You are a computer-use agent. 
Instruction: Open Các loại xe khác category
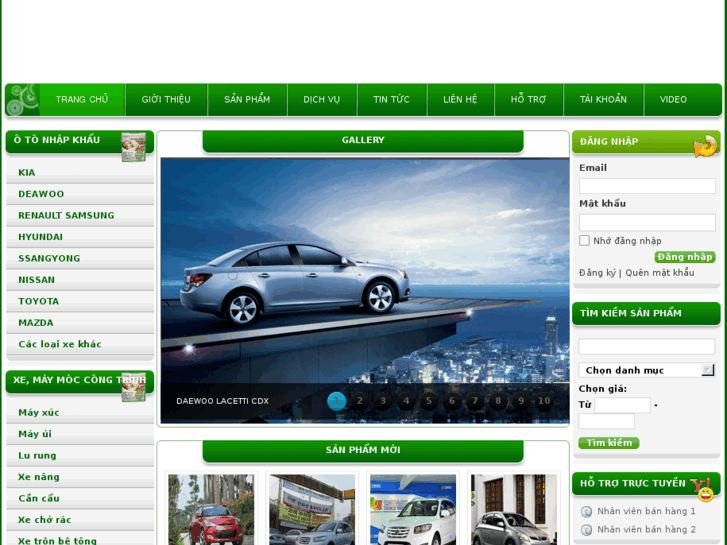(x=60, y=344)
